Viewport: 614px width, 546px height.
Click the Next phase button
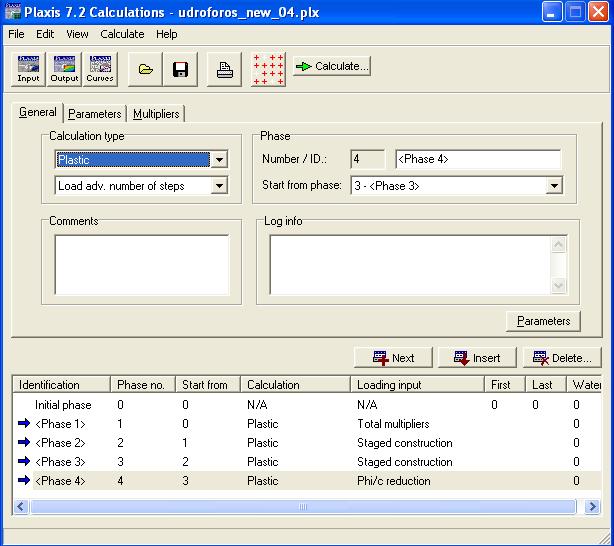393,358
